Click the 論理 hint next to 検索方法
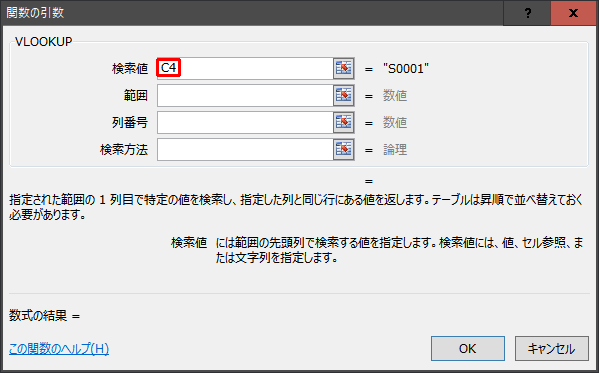 [x=395, y=150]
